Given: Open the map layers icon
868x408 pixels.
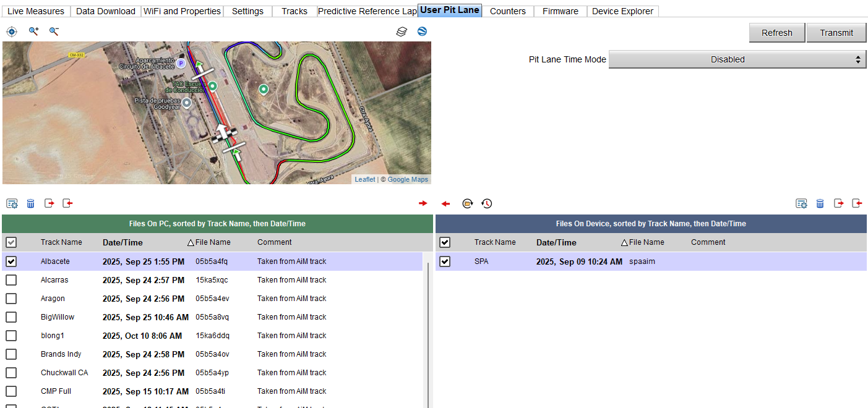Looking at the screenshot, I should pyautogui.click(x=402, y=32).
